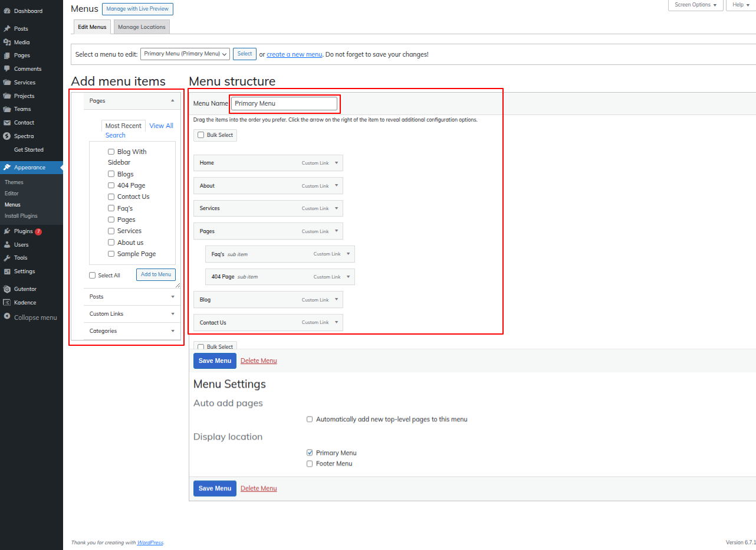The image size is (756, 550).
Task: Click the Menu Name text field
Action: pyautogui.click(x=284, y=103)
